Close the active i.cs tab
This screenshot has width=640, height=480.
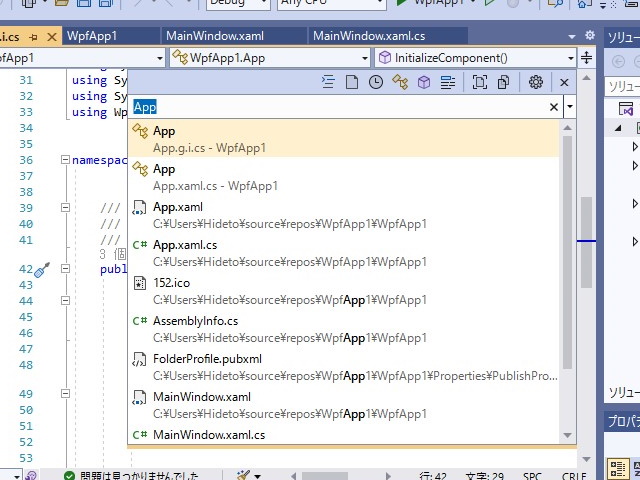coord(52,37)
